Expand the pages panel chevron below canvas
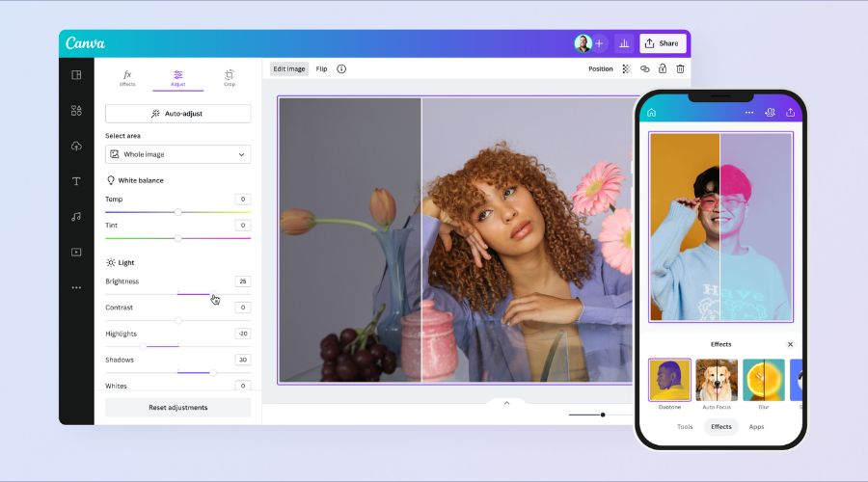The height and width of the screenshot is (482, 868). 506,403
